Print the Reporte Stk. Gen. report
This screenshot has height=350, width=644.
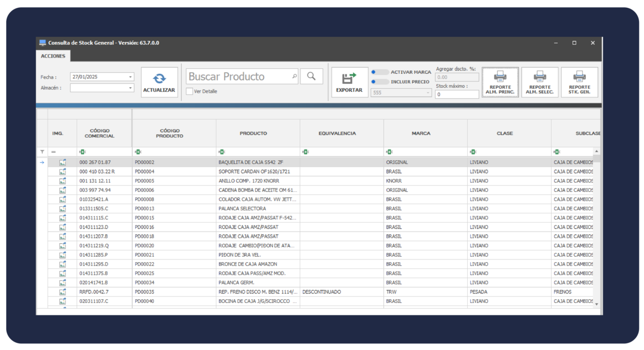click(579, 82)
